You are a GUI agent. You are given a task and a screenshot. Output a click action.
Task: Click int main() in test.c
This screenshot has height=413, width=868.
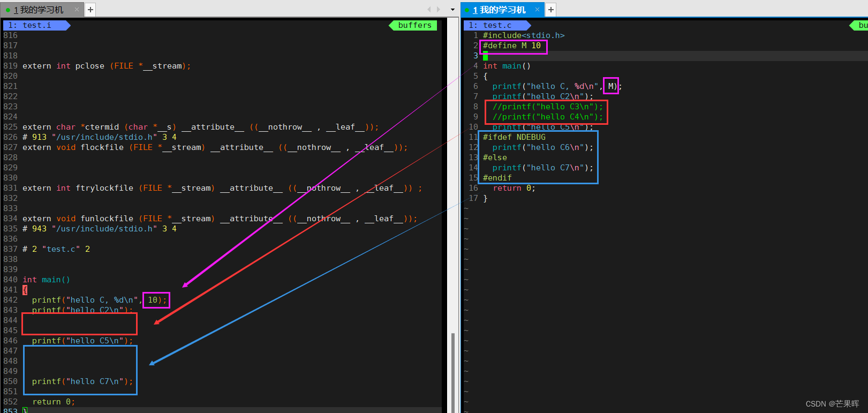pos(507,66)
